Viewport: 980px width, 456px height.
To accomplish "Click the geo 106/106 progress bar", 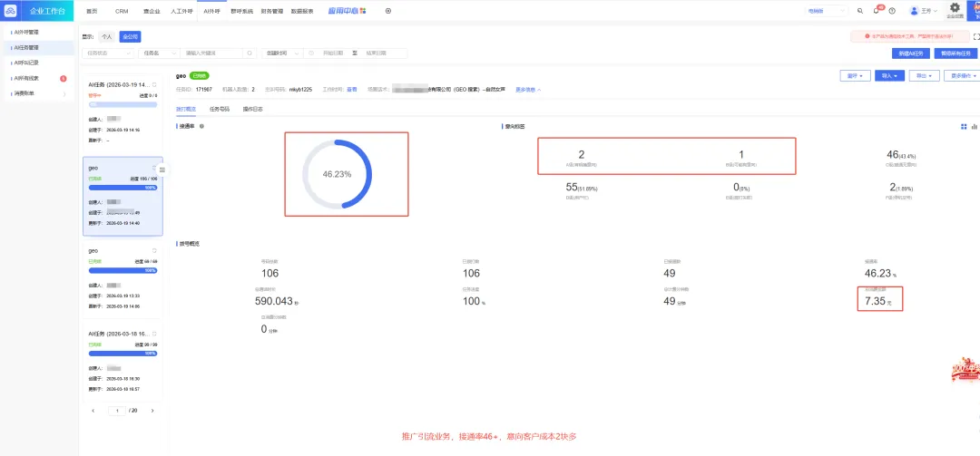I will click(123, 188).
